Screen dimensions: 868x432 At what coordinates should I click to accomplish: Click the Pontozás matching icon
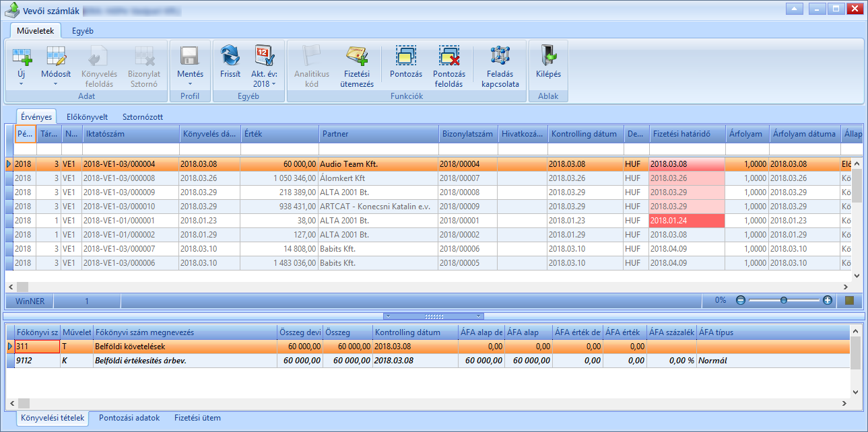point(406,55)
